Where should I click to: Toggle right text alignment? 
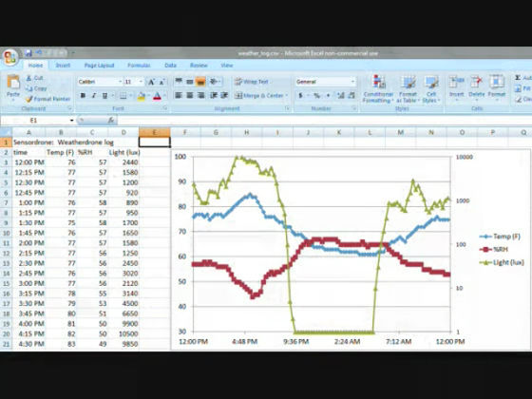click(x=200, y=95)
